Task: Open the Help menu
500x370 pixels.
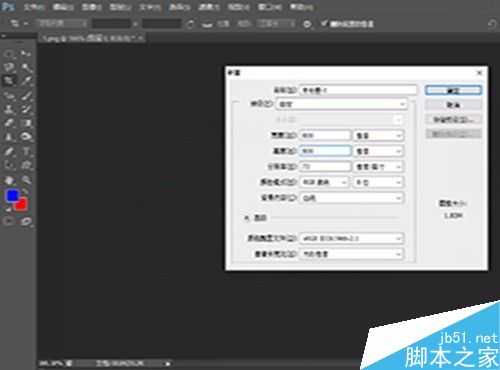Action: pyautogui.click(x=301, y=7)
